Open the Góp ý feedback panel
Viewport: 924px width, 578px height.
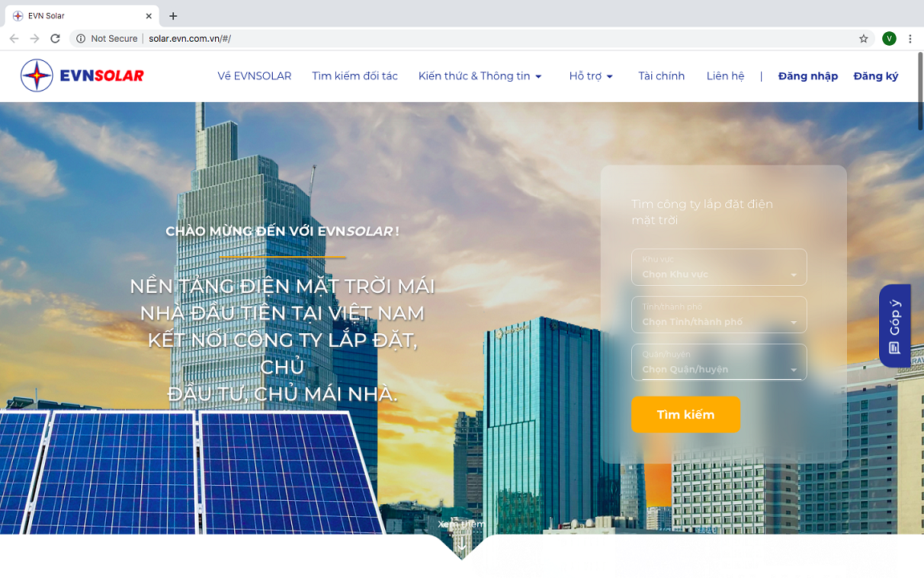click(894, 326)
